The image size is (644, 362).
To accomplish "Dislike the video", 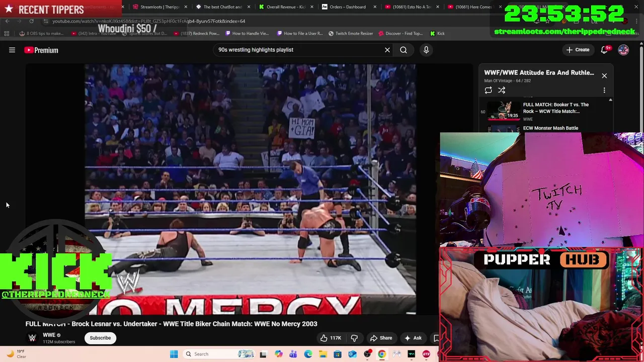I will click(x=354, y=338).
